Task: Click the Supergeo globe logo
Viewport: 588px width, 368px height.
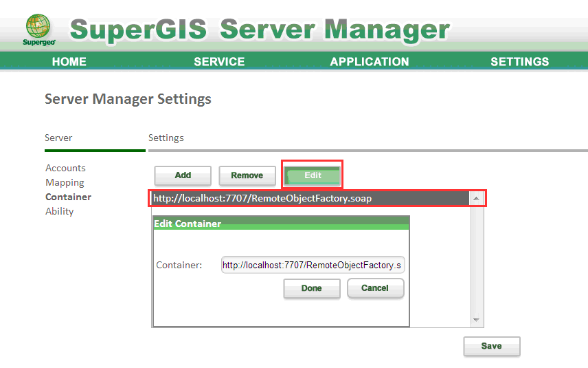Action: pos(38,30)
